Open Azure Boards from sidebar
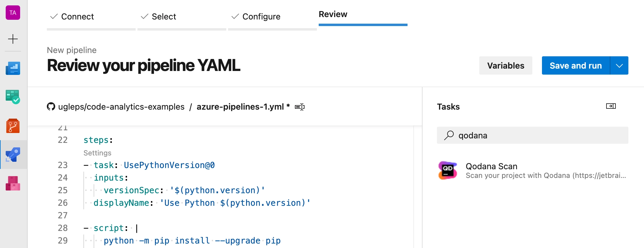Screen dimensions: 644x248 point(13,68)
